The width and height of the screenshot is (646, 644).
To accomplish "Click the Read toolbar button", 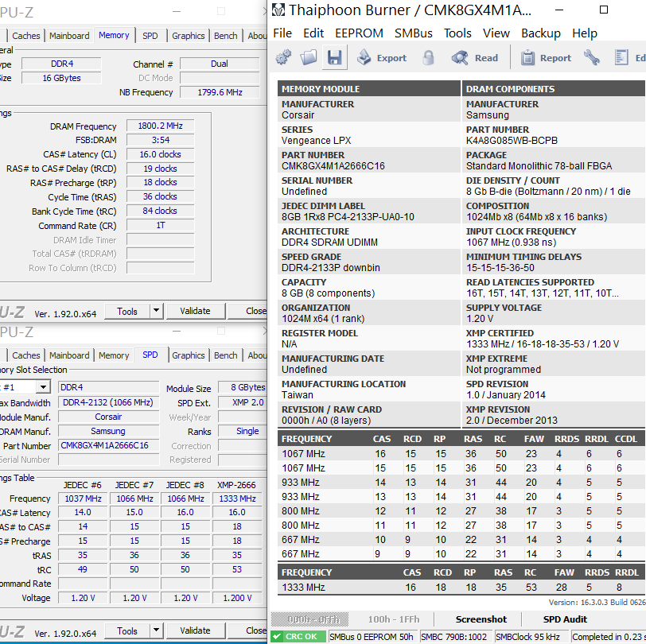I will (475, 58).
